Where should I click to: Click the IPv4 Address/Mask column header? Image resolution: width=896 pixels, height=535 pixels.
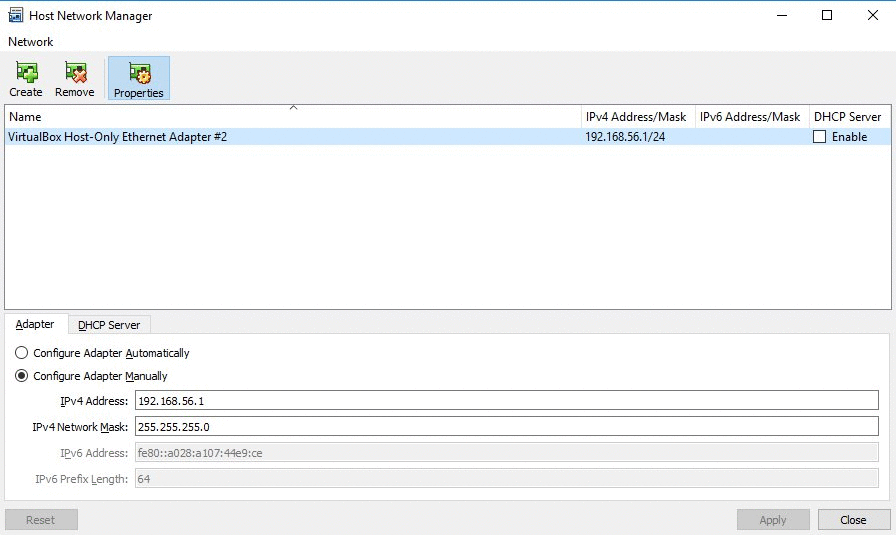pyautogui.click(x=638, y=117)
